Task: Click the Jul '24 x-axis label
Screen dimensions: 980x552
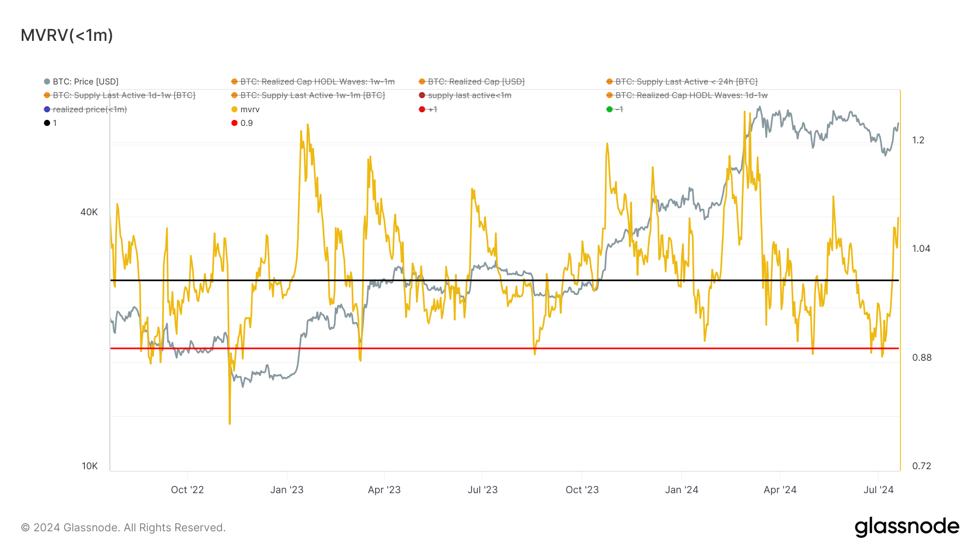Action: [x=879, y=490]
